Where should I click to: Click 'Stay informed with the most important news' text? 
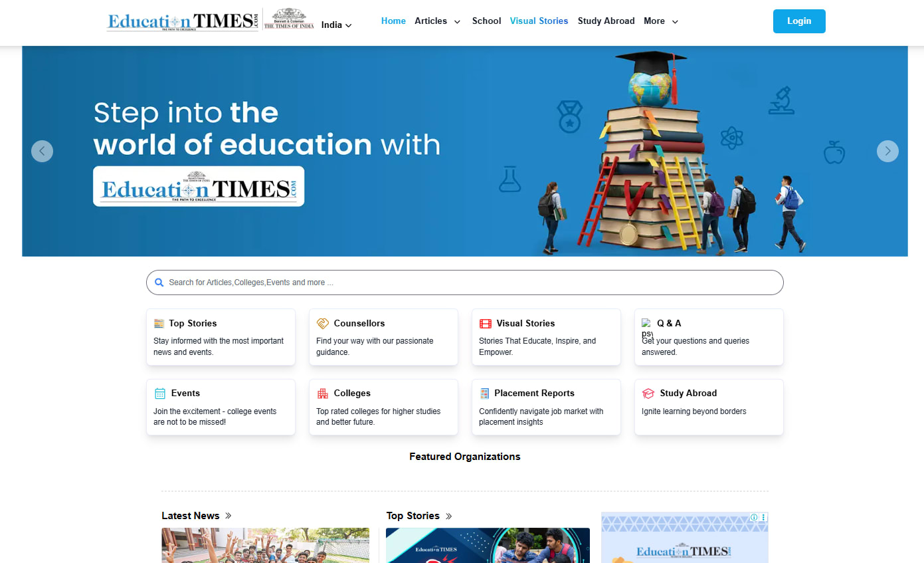tap(219, 346)
